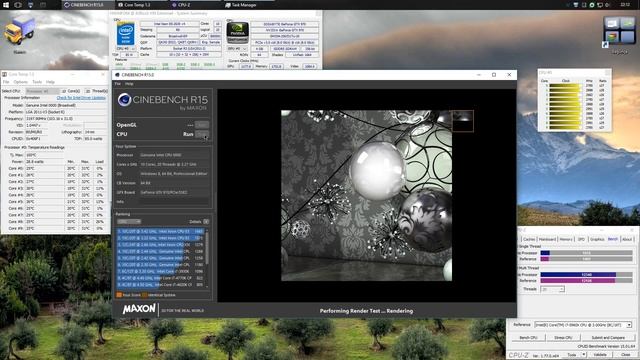Open the Windows Start button

6,5
